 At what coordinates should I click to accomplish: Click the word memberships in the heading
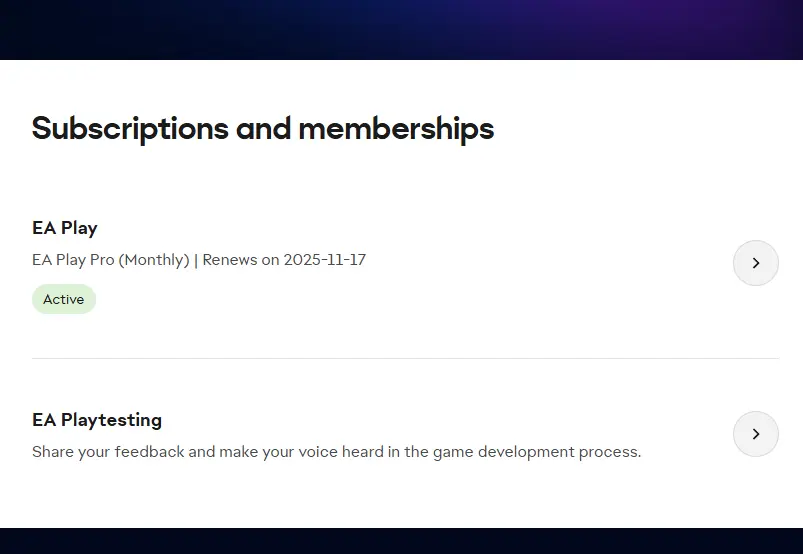click(x=396, y=128)
